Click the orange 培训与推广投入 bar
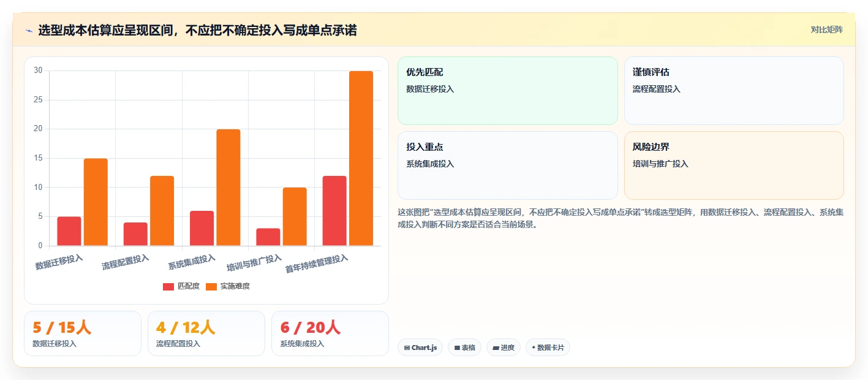Image resolution: width=868 pixels, height=380 pixels. [295, 216]
